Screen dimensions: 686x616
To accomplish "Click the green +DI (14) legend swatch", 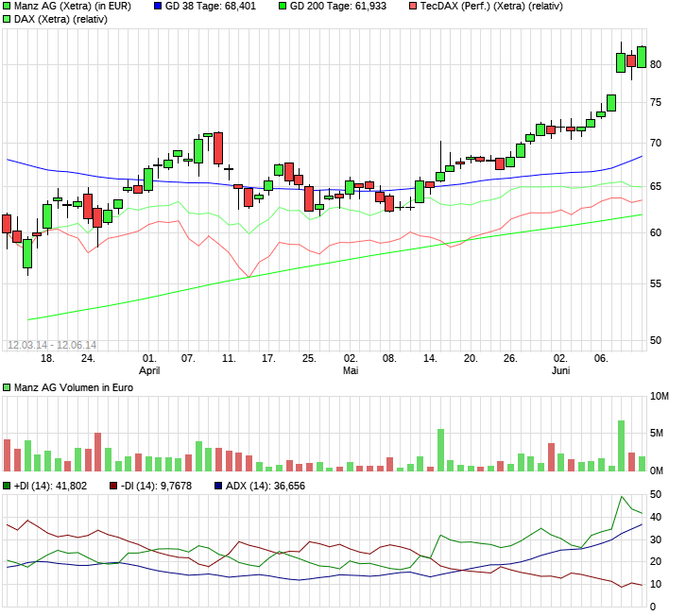I will [x=7, y=486].
